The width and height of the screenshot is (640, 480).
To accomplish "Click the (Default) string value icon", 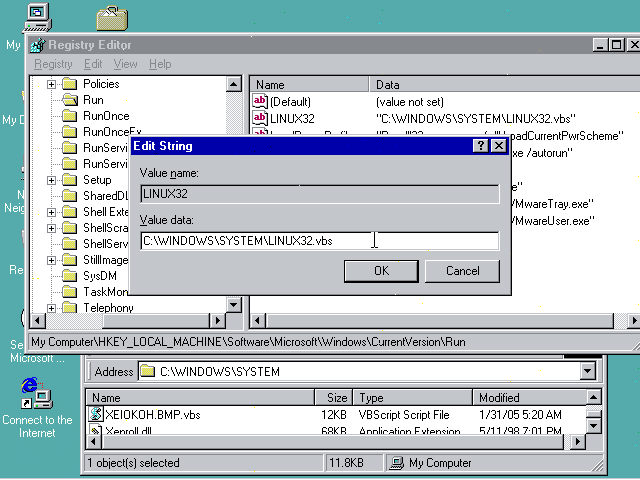I will tap(260, 101).
